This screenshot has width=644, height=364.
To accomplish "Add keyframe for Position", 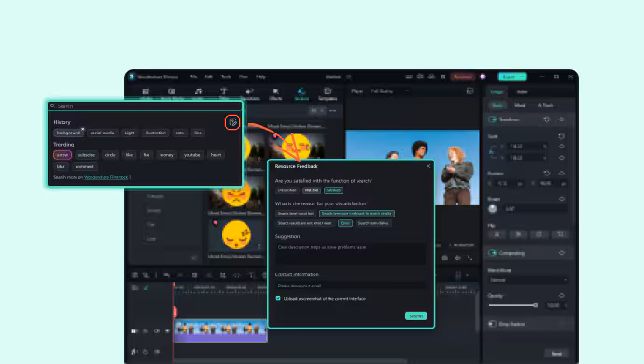I will (x=562, y=174).
